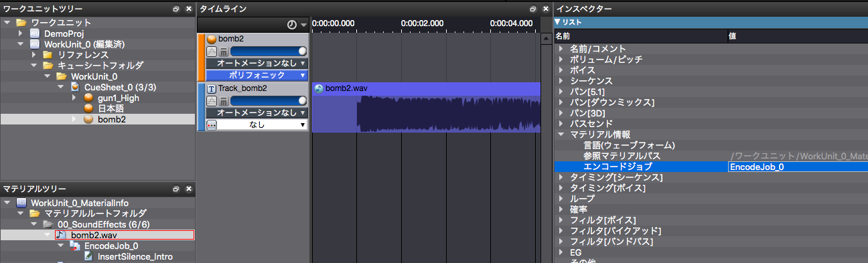Expand the bomb2 cue in work unit tree
Screen dimensions: 868x263
pos(74,119)
